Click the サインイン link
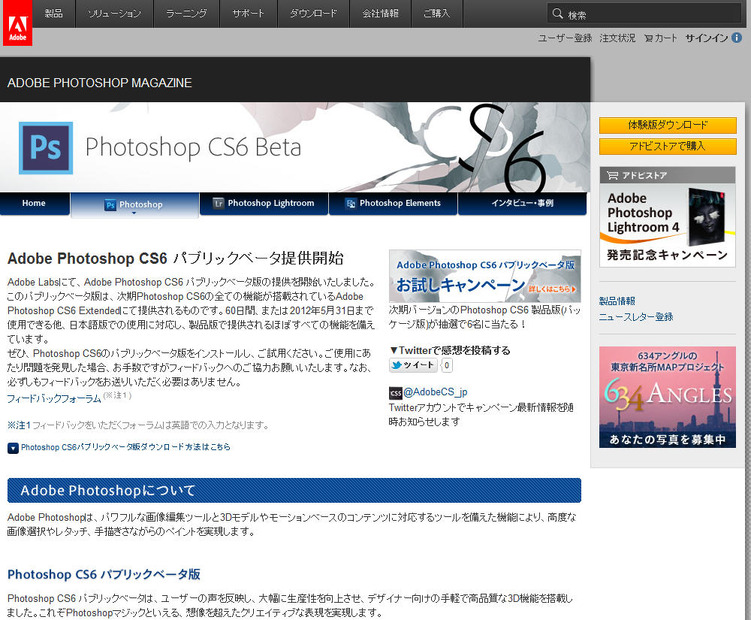This screenshot has width=751, height=620. click(706, 38)
